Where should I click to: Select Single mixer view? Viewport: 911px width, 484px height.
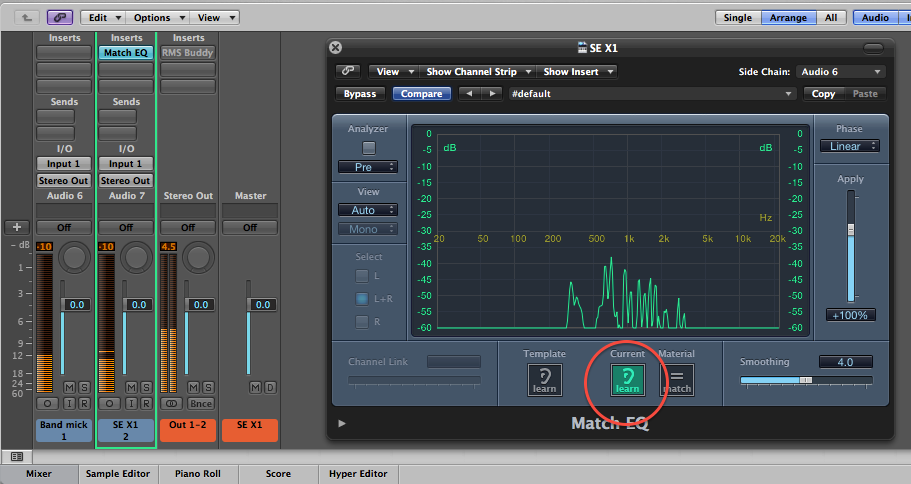[738, 17]
